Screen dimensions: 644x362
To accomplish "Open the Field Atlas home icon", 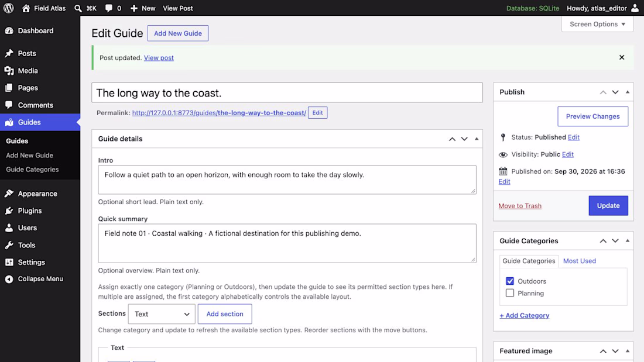I will (26, 8).
